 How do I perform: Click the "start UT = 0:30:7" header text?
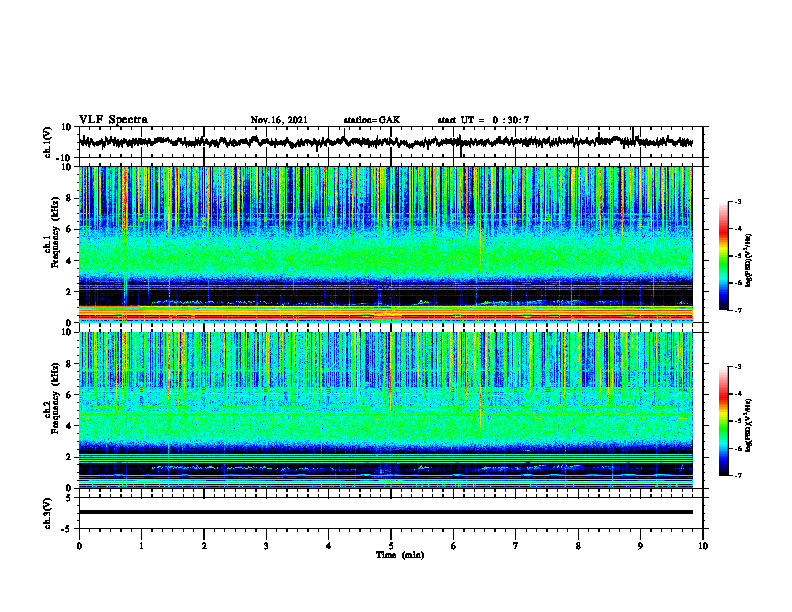483,120
